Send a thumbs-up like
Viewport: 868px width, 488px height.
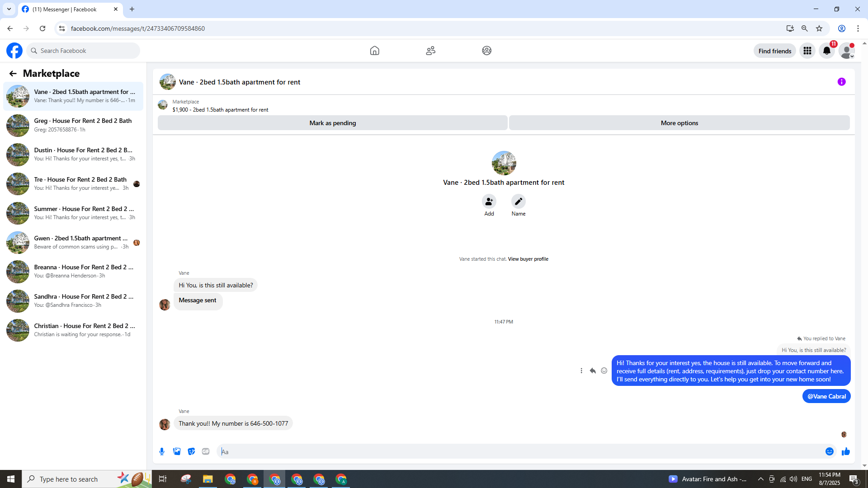pos(846,451)
